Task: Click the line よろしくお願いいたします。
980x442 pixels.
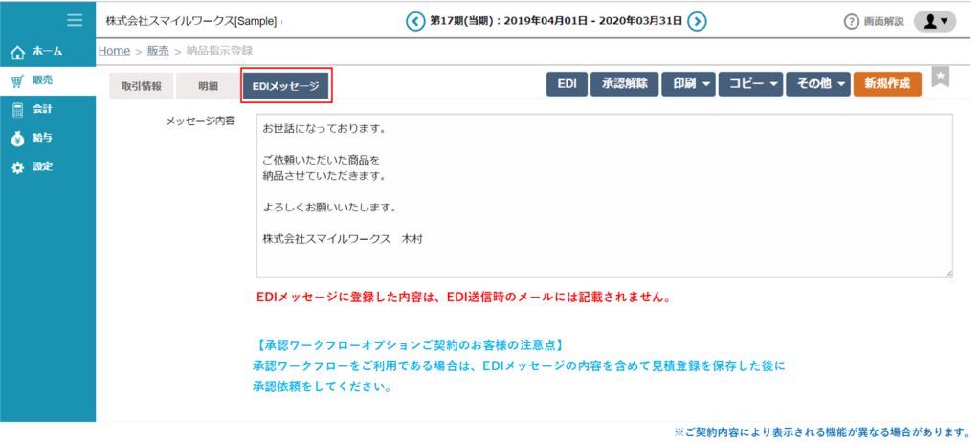Action: (x=330, y=206)
